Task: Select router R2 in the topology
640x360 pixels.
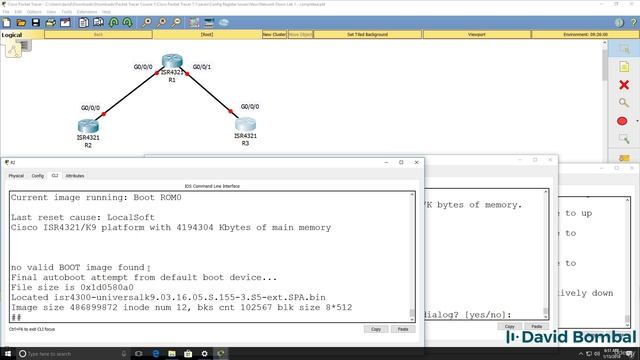Action: 88,126
